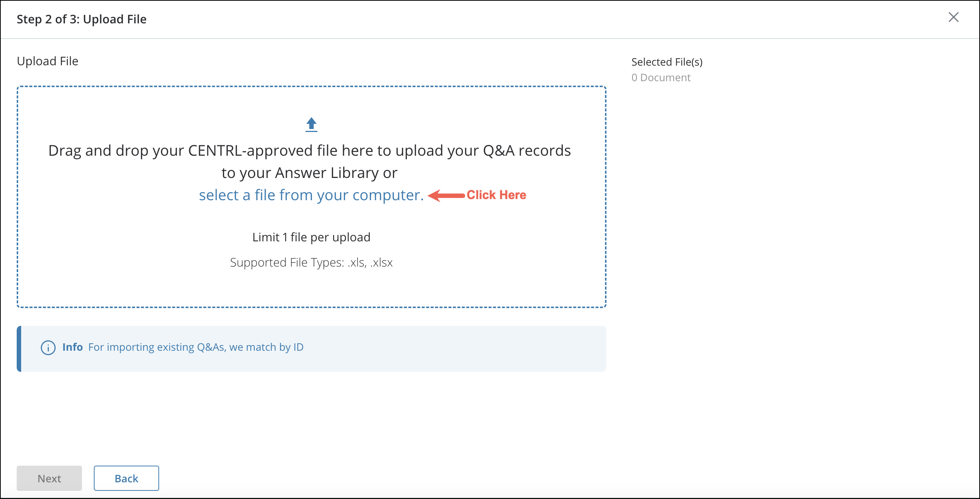Click the 'Limit 1 file per upload' text
Screen dimensions: 980x499
[310, 237]
